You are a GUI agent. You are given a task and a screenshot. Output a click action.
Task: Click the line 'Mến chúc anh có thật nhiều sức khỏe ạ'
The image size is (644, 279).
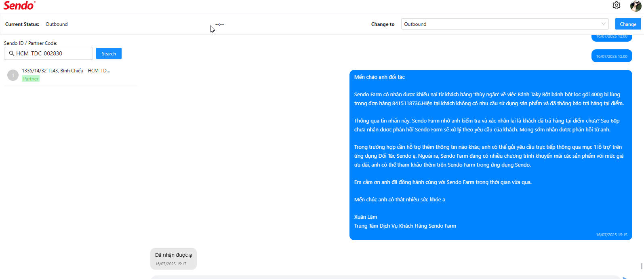[x=400, y=199]
